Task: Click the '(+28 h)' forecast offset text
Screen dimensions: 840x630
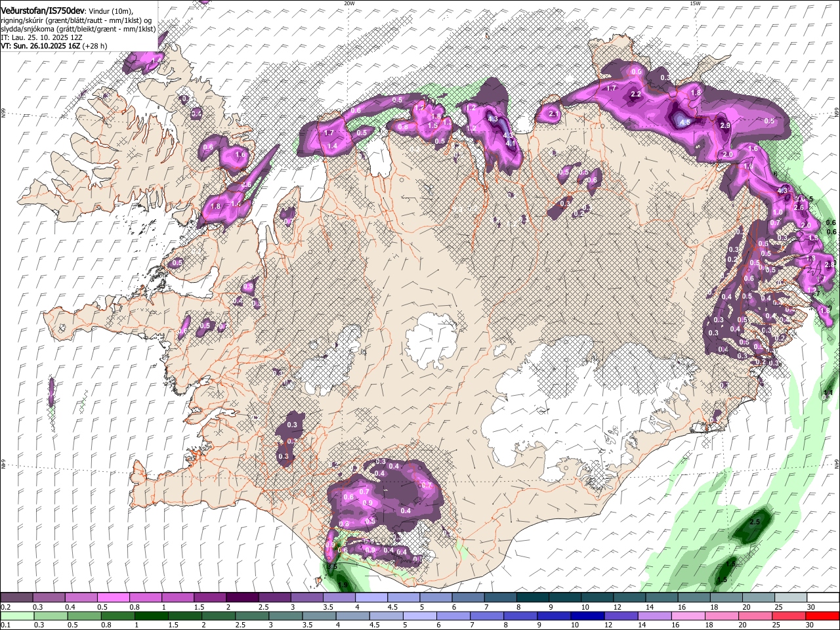Action: 95,46
